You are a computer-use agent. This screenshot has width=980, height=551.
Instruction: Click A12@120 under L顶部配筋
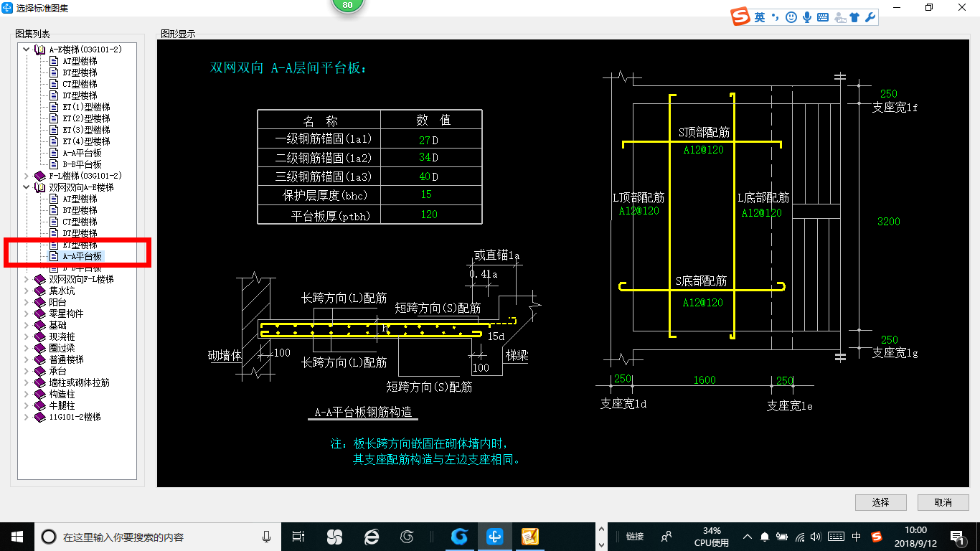[x=639, y=211]
